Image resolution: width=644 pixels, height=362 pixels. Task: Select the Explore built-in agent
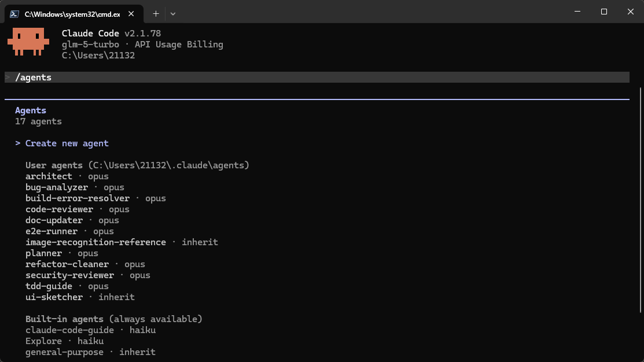coord(64,342)
